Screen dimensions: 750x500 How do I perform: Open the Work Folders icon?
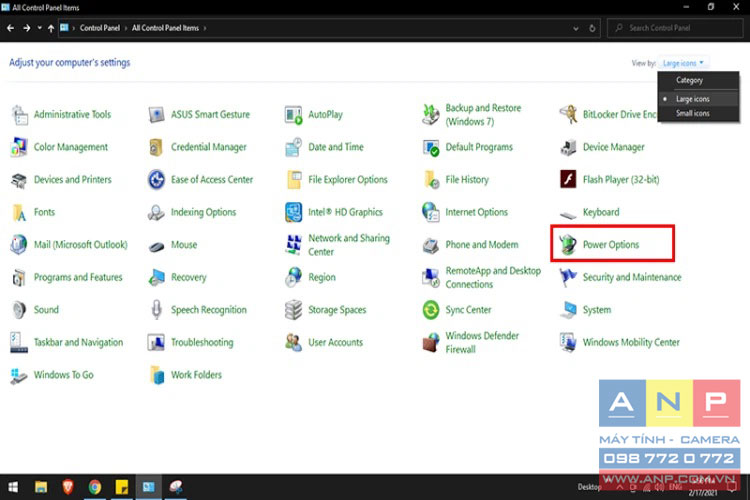156,375
